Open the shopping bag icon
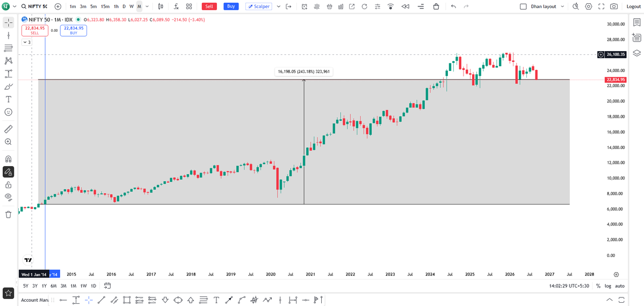This screenshot has height=306, width=644. click(x=436, y=6)
